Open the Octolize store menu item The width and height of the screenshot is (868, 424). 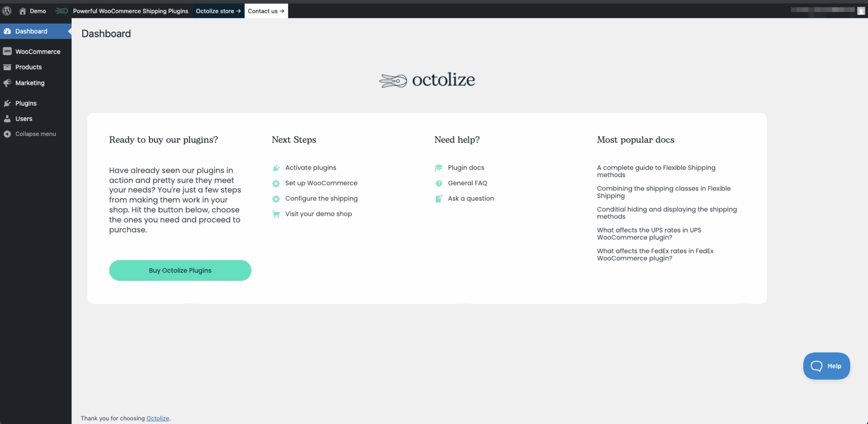(218, 11)
